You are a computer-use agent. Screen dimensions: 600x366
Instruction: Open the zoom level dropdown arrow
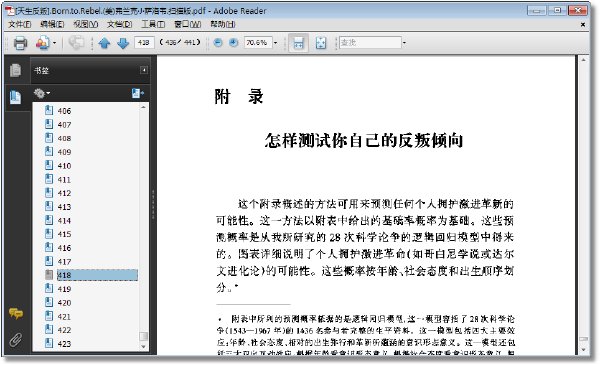[275, 42]
